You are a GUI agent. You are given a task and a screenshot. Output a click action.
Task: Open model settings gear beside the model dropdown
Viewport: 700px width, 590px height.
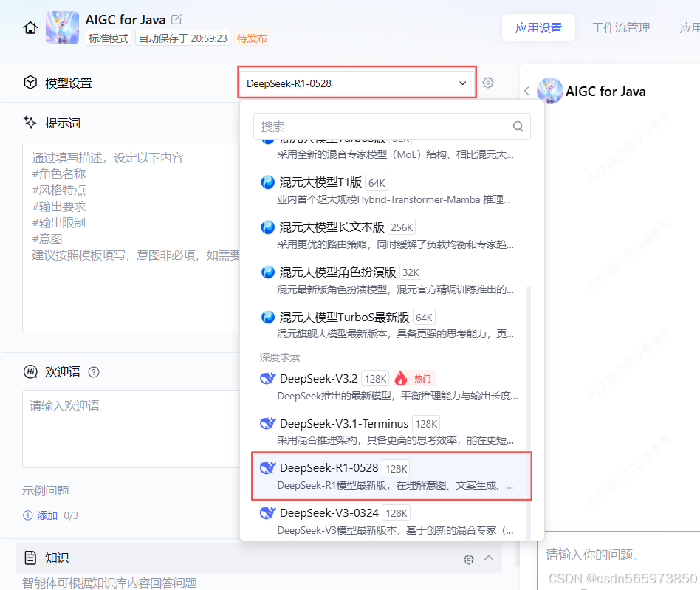click(488, 83)
